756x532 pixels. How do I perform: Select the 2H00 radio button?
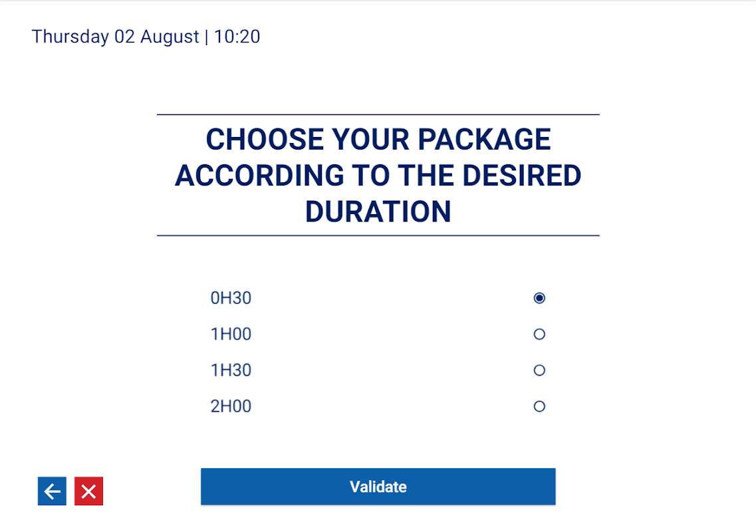tap(539, 406)
